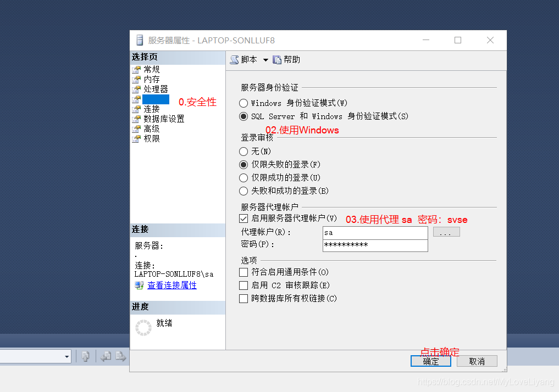Image resolution: width=559 pixels, height=392 pixels.
Task: Click the 帮助 help button
Action: click(286, 60)
